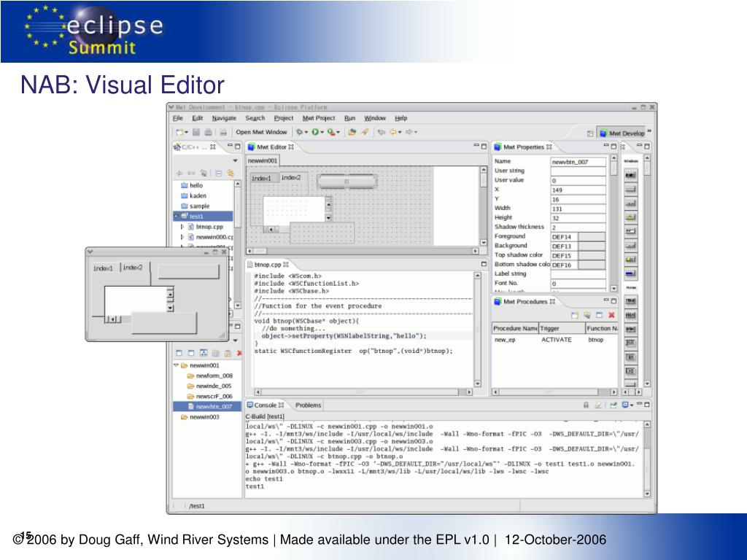The width and height of the screenshot is (747, 560).
Task: Open the External Tools dropdown arrow
Action: [x=338, y=133]
